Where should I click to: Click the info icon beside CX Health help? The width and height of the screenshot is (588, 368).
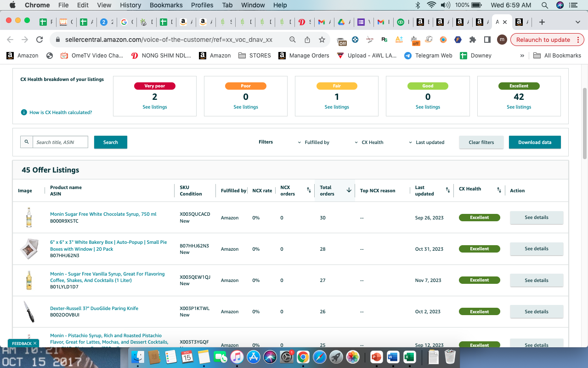click(x=24, y=112)
